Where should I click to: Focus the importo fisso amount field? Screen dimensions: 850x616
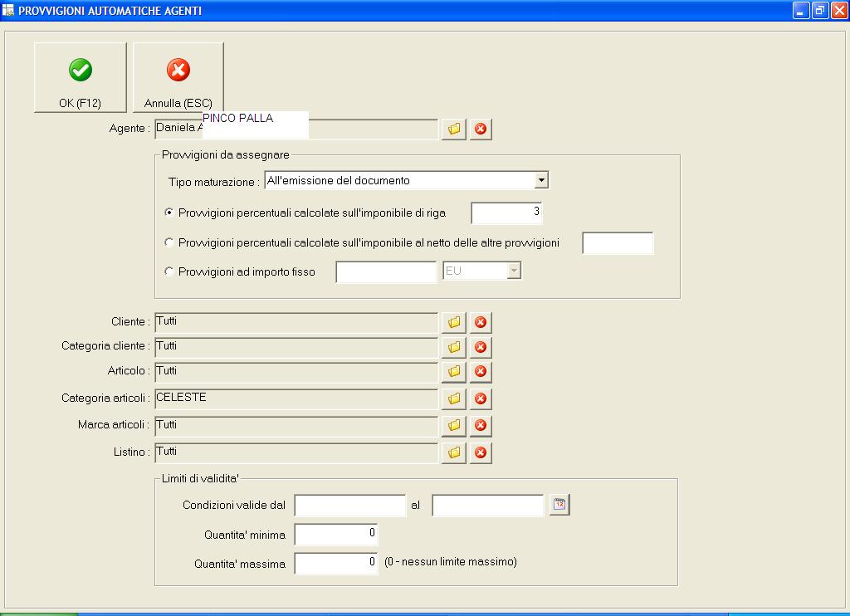pos(386,271)
